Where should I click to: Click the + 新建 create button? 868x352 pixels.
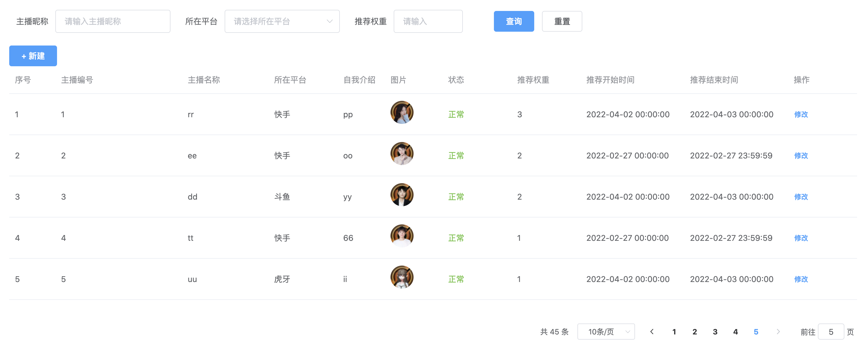point(33,56)
